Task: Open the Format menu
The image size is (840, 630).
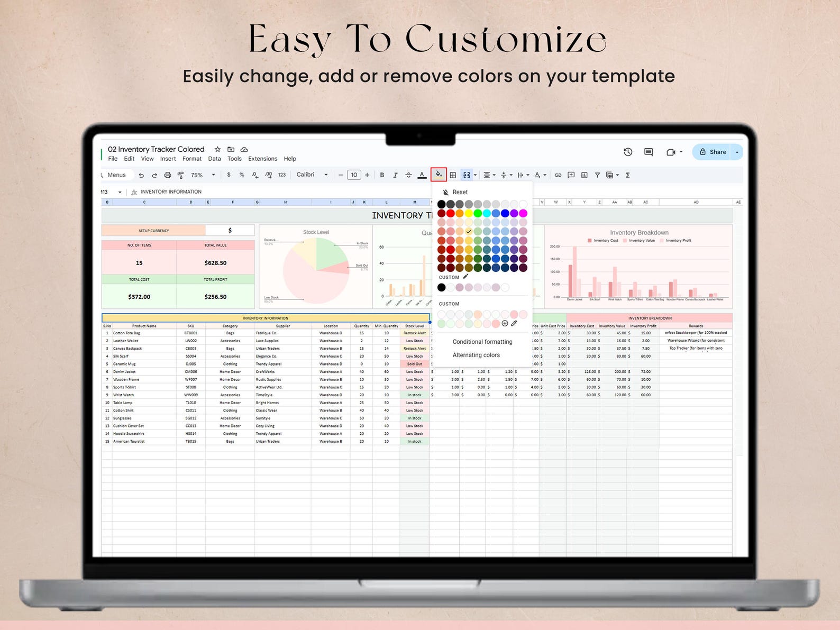Action: click(x=192, y=159)
